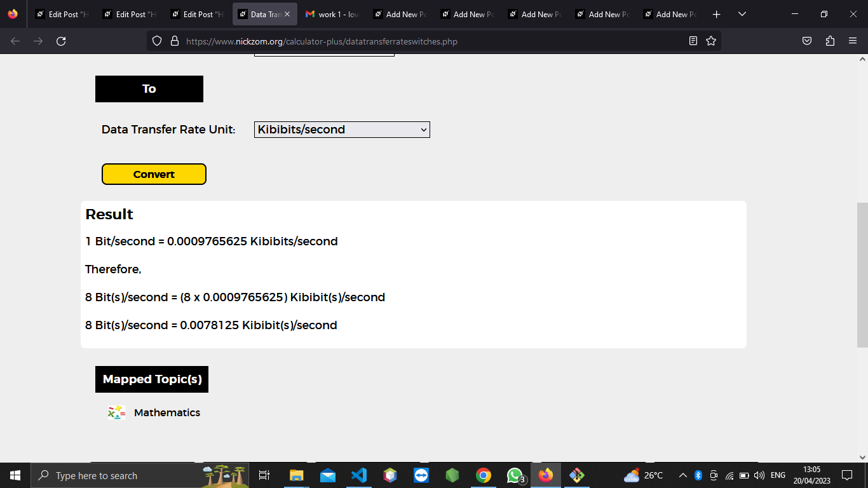Click the 'Mapped Topic(s)' heading block
Screen dimensions: 868x488
tap(152, 379)
